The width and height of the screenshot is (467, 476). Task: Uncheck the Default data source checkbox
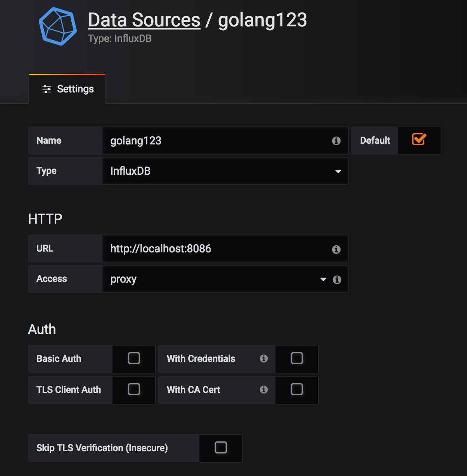419,139
